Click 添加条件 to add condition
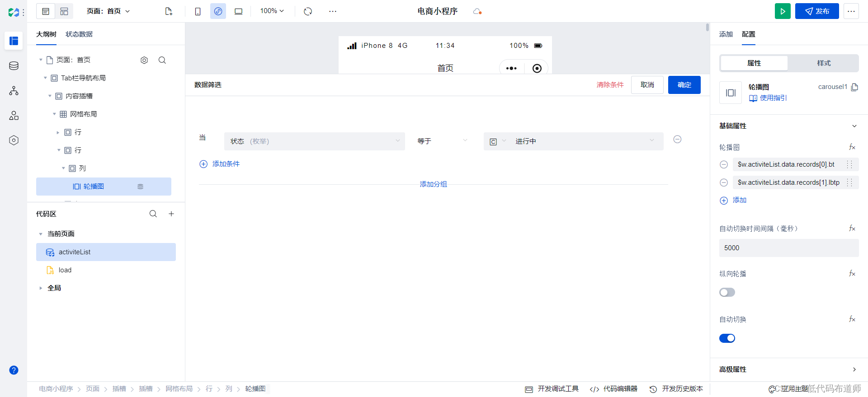Viewport: 868px width, 397px height. 220,164
